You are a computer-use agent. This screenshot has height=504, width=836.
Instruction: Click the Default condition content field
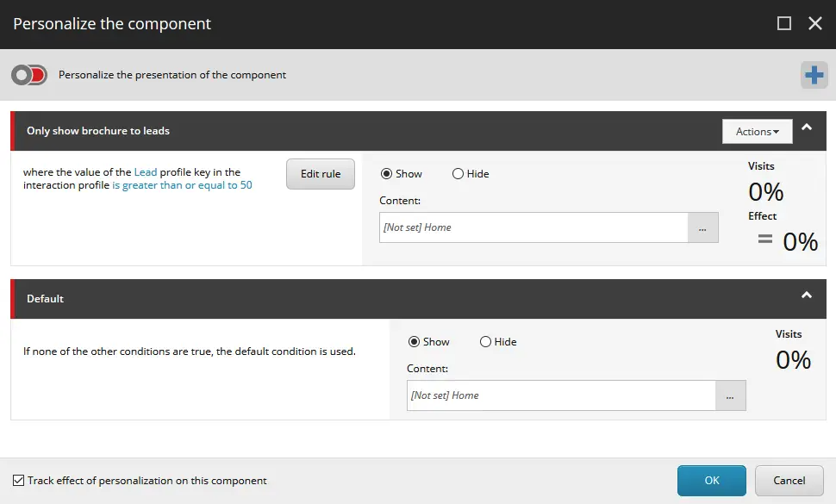point(560,395)
